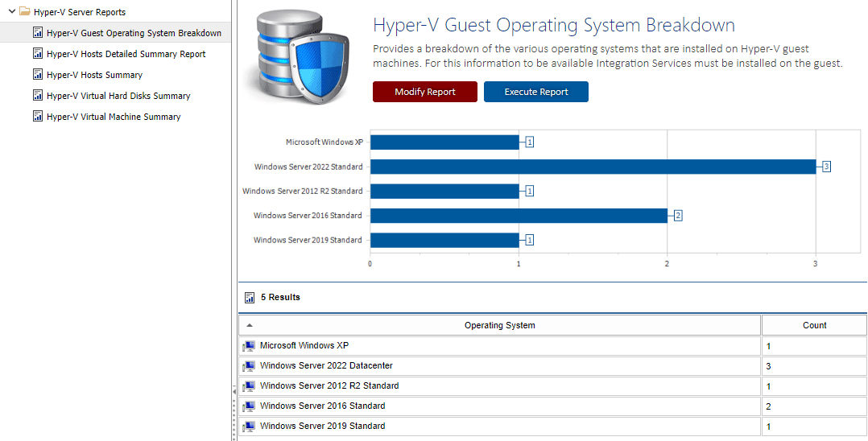
Task: Toggle sort arrow in Operating System header
Action: (x=250, y=325)
